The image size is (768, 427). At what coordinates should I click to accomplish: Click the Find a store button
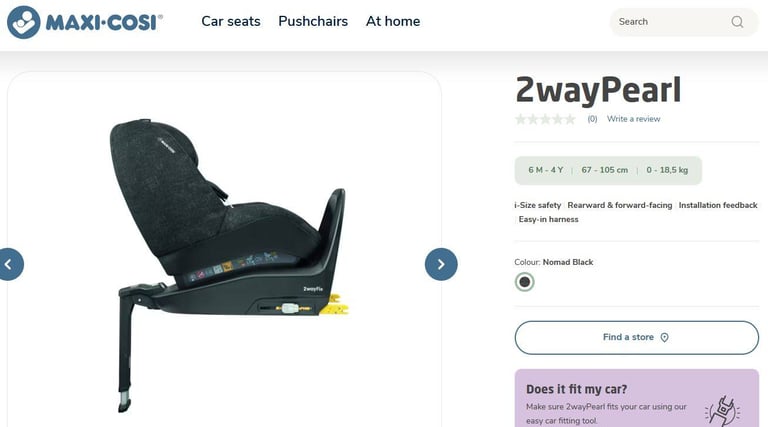pyautogui.click(x=636, y=337)
